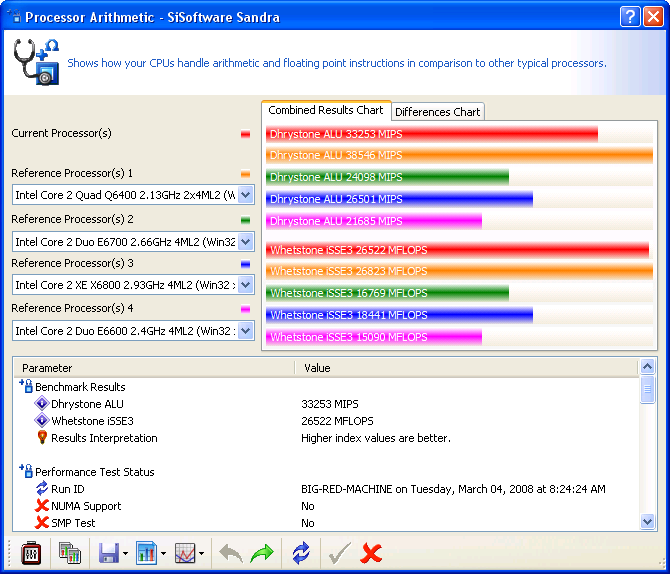The height and width of the screenshot is (574, 670).
Task: Click the copy results chart icon
Action: (70, 553)
